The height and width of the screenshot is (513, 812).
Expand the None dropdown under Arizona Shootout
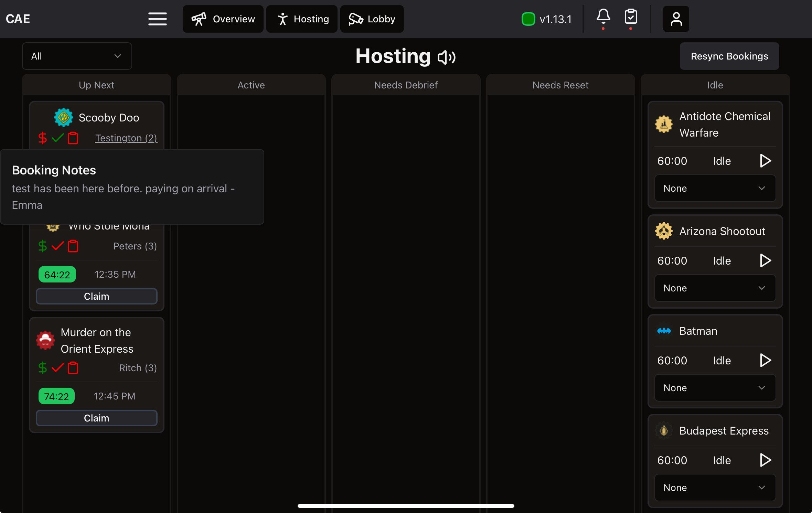click(x=715, y=288)
